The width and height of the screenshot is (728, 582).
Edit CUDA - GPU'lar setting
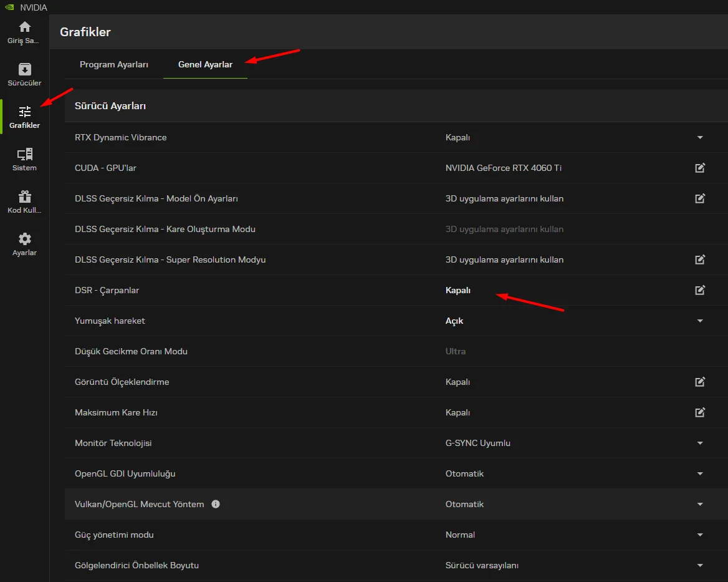700,168
